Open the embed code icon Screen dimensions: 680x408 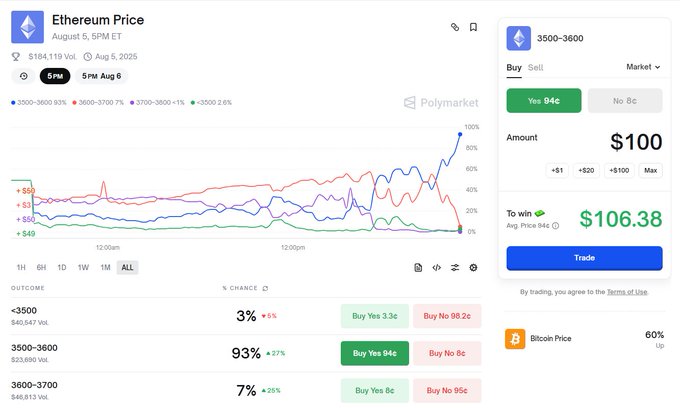coord(437,267)
